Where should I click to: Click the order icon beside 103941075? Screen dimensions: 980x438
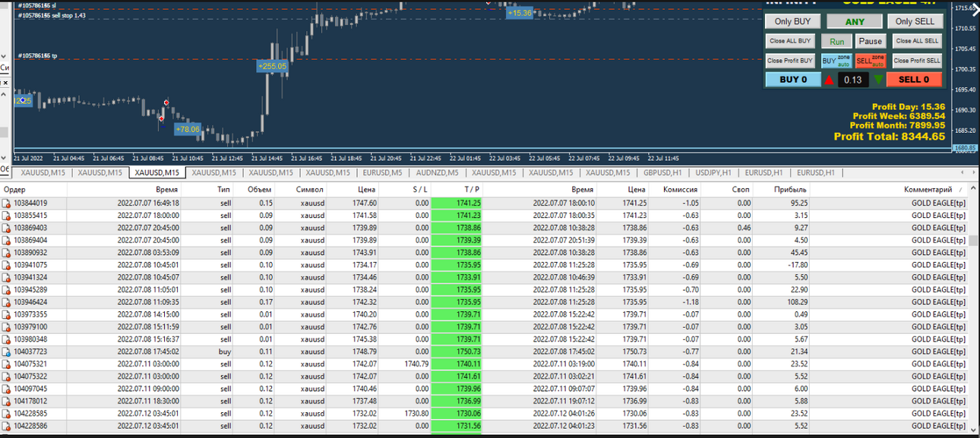click(7, 265)
